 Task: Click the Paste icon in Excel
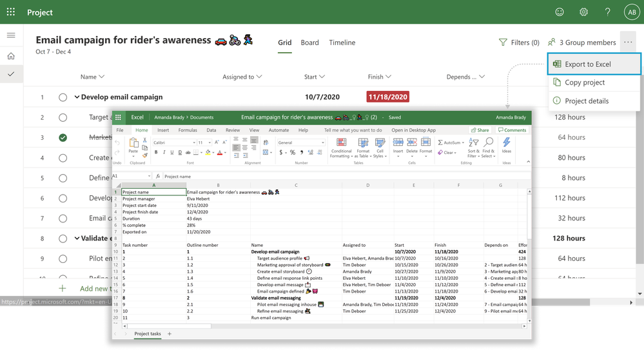click(x=133, y=143)
